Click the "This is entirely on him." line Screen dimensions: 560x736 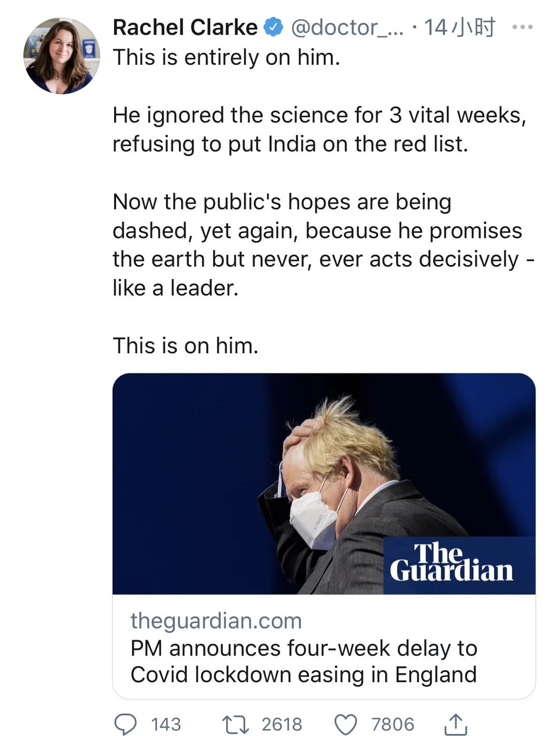pyautogui.click(x=226, y=57)
